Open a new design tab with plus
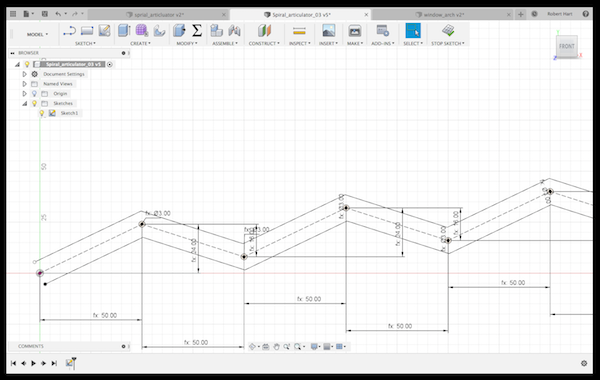Viewport: 600px width, 380px height. coord(520,15)
